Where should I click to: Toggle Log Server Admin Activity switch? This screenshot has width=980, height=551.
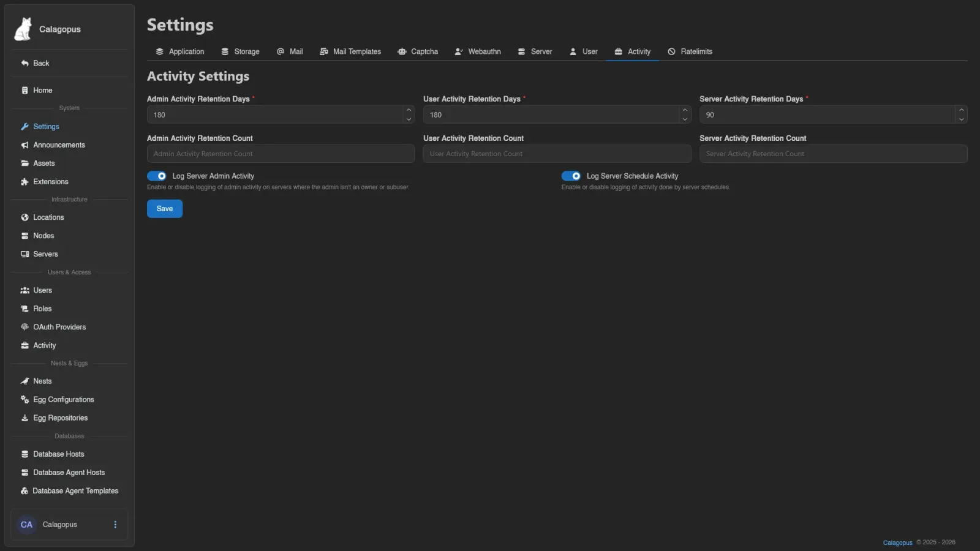[157, 176]
